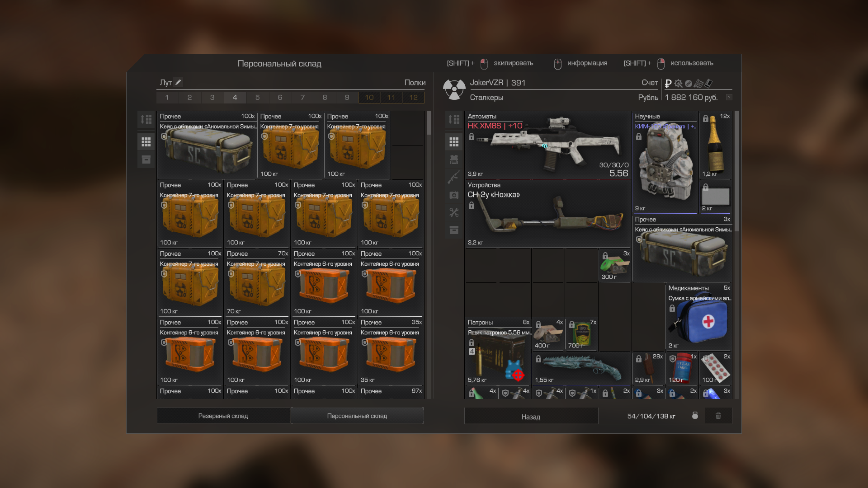The height and width of the screenshot is (488, 868).
Task: Select the grey 2 кг item
Action: pyautogui.click(x=716, y=197)
